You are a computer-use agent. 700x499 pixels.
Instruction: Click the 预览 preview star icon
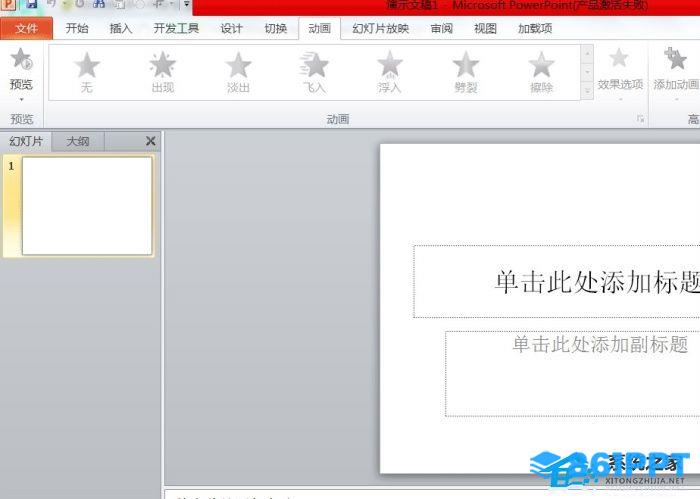(21, 59)
